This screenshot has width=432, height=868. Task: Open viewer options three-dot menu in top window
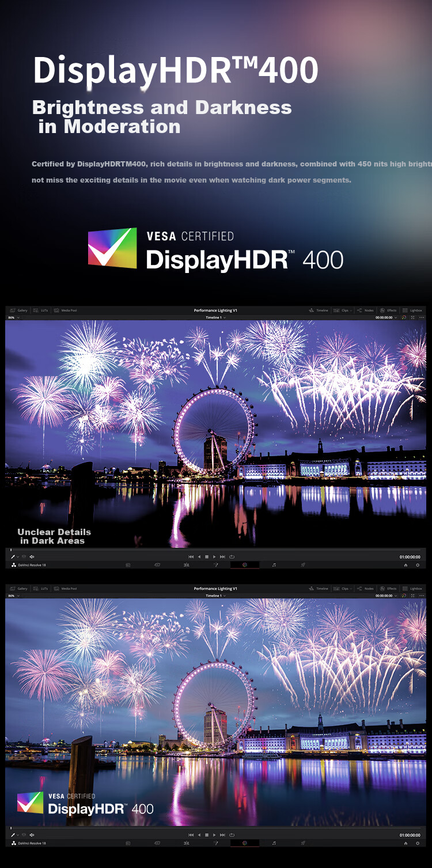(x=421, y=317)
